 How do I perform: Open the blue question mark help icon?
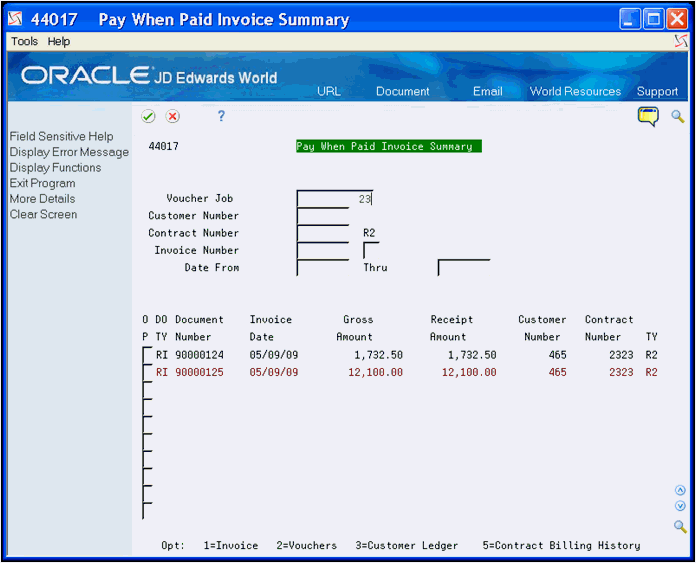pos(221,116)
